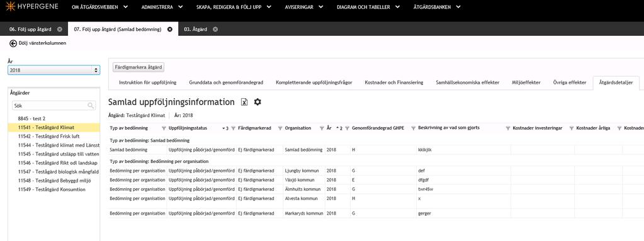Open Grunddata och genomförandegrad tab

click(226, 82)
